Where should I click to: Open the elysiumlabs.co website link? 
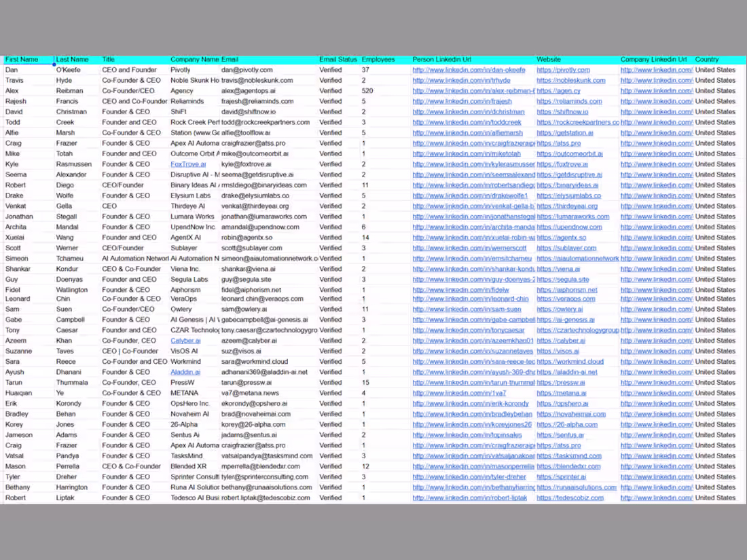point(569,195)
